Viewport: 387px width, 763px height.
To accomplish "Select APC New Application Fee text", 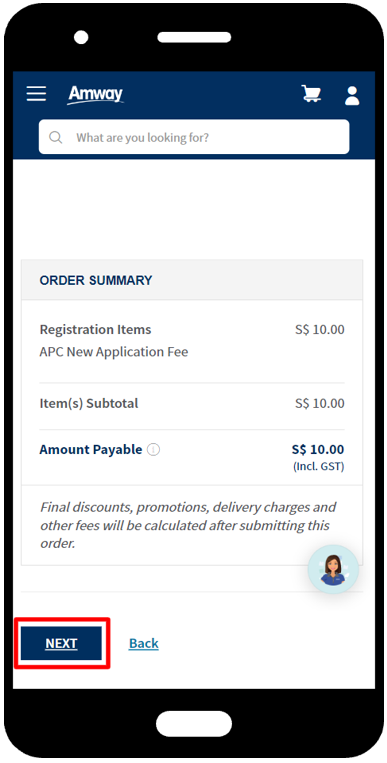I will point(114,352).
